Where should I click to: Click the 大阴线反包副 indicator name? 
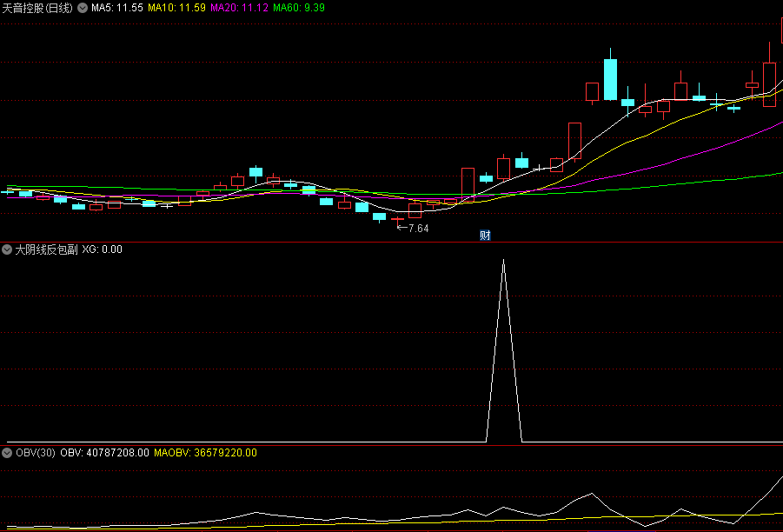coord(46,249)
